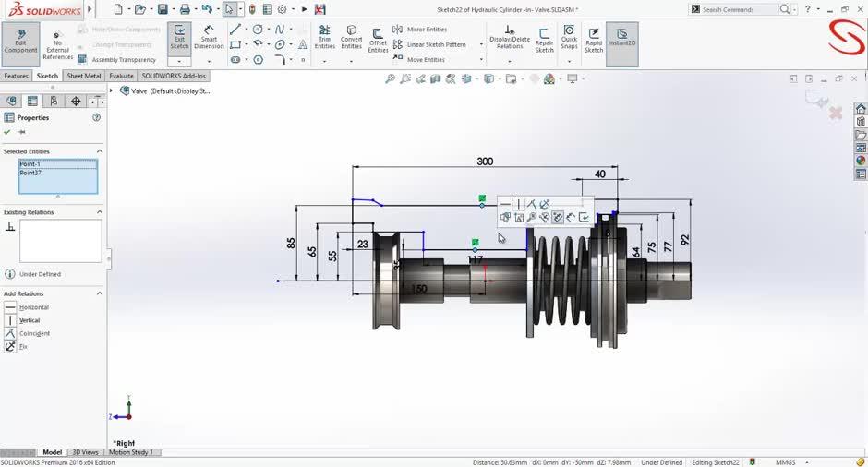Add a Horizontal relation
The image size is (868, 467).
pos(33,307)
